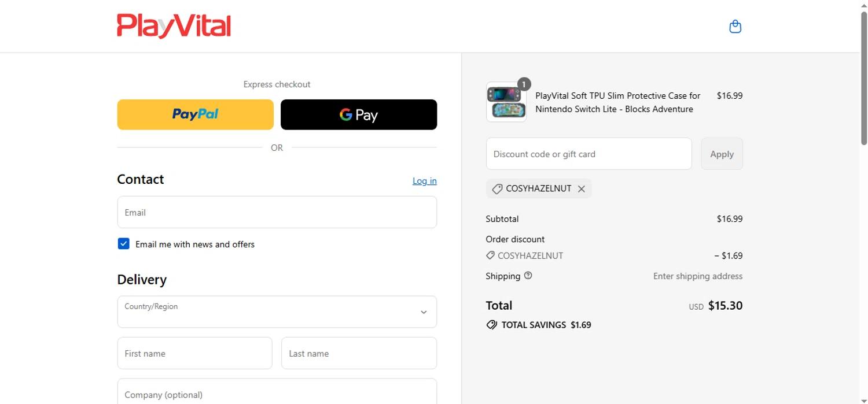
Task: Click the Contact heading
Action: (x=141, y=179)
